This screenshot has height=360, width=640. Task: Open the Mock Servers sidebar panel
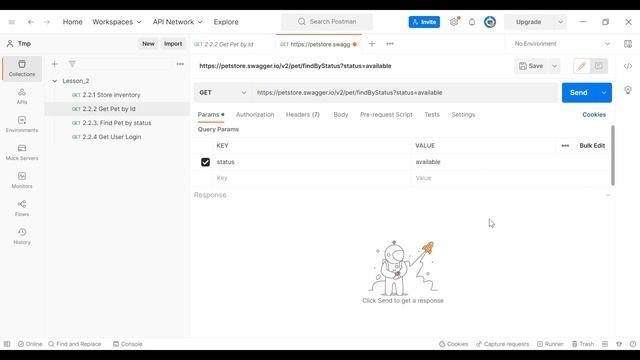22,152
